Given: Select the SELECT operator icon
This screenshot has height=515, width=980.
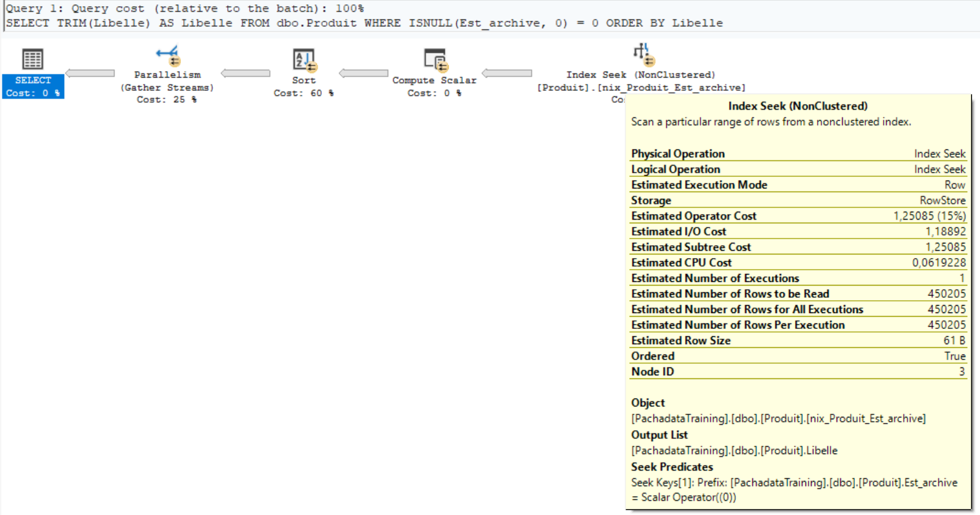Looking at the screenshot, I should 32,59.
